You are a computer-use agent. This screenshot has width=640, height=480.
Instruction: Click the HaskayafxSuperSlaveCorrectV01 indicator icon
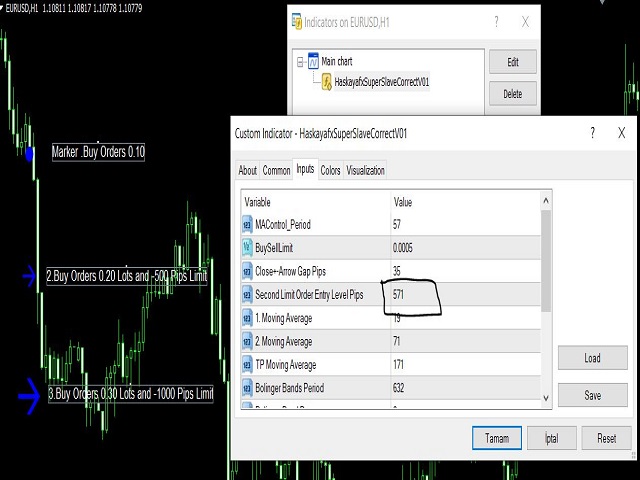[327, 82]
